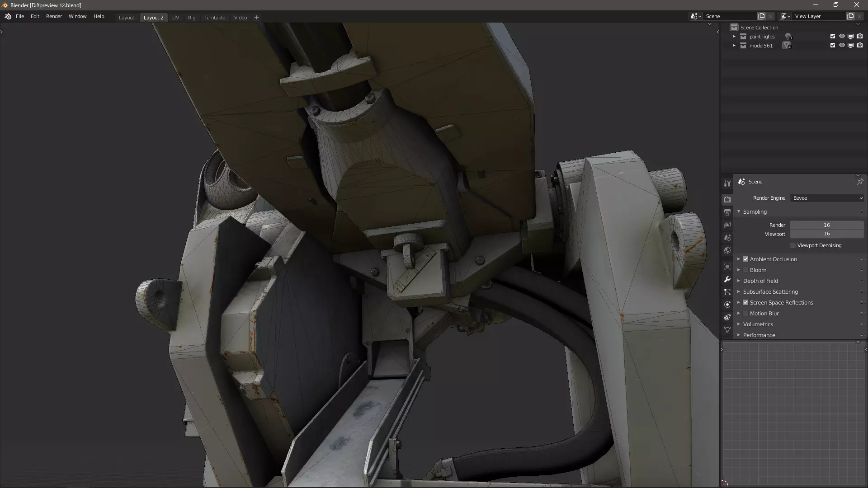Enable the Bloom checkbox
868x488 pixels.
[x=745, y=270]
